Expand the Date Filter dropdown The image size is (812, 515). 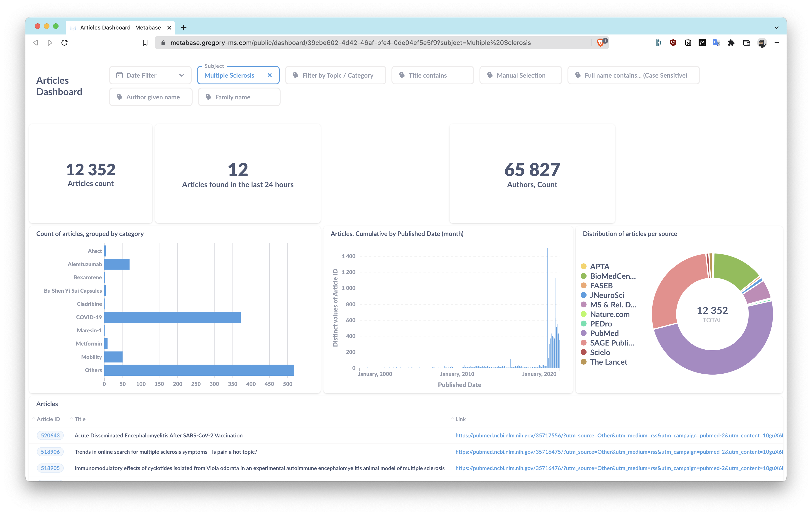150,75
